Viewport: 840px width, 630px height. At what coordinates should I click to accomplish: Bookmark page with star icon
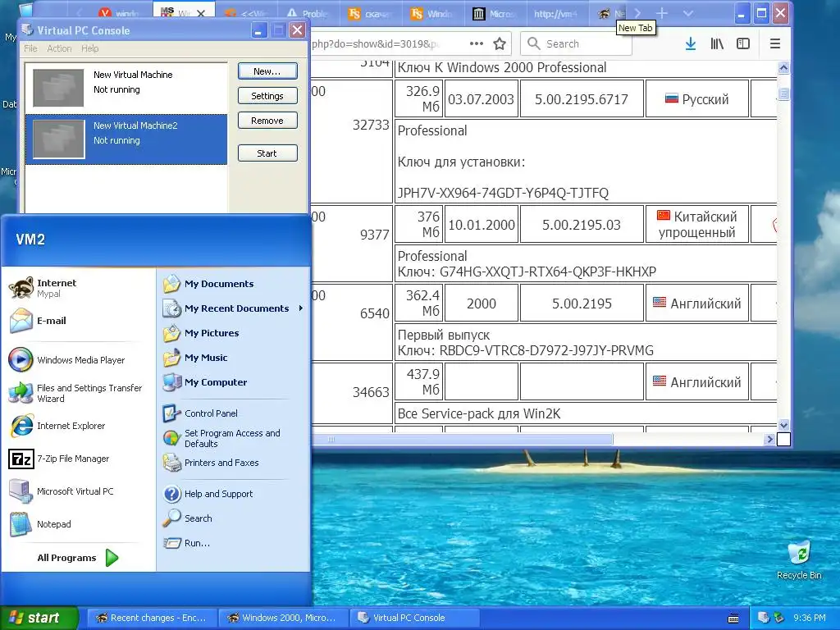pos(500,44)
